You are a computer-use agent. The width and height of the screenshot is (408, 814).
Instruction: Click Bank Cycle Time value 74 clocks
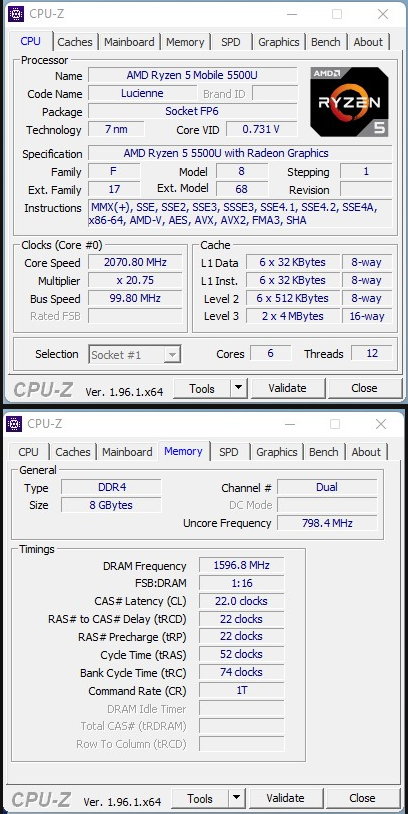(x=241, y=672)
